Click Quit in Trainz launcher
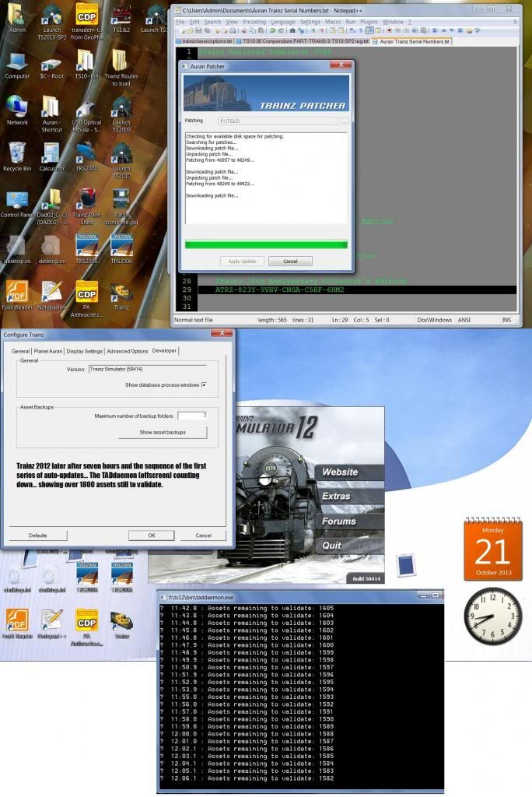532x797 pixels. point(349,546)
